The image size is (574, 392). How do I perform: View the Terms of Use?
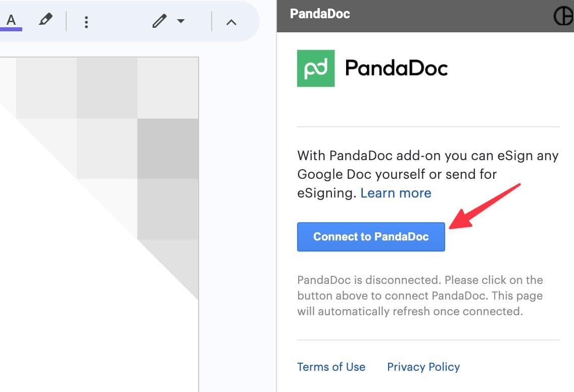tap(331, 367)
